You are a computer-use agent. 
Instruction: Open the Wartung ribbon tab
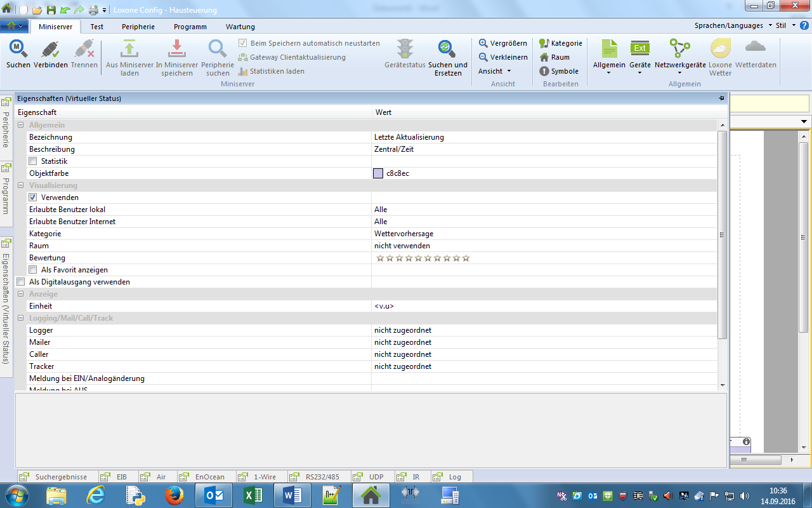coord(240,27)
